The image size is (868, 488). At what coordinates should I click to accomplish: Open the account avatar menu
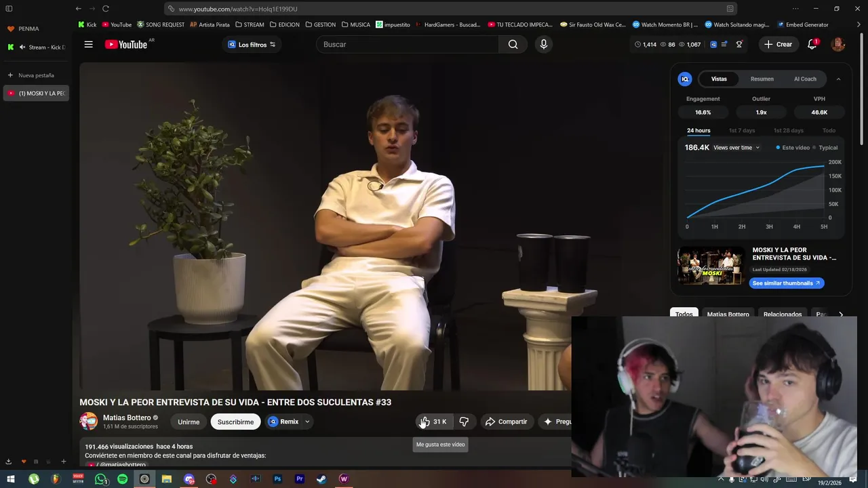pyautogui.click(x=838, y=44)
